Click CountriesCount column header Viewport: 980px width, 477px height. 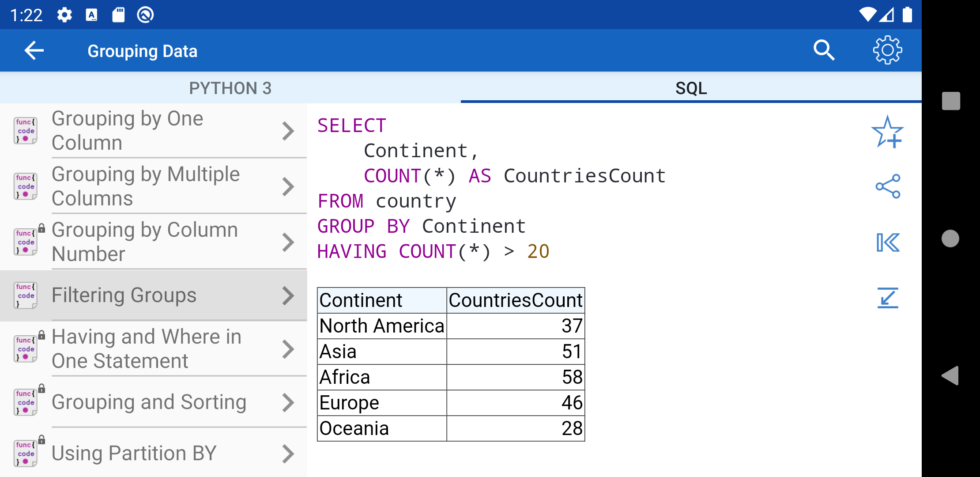[516, 300]
